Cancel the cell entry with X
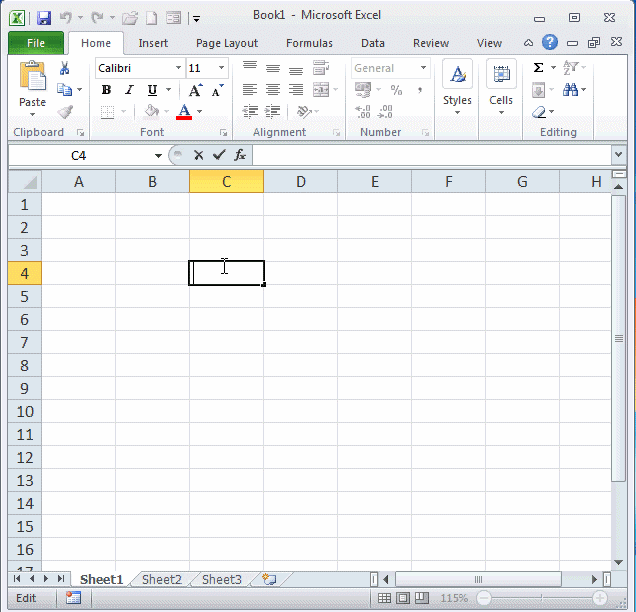The width and height of the screenshot is (636, 612). point(198,155)
